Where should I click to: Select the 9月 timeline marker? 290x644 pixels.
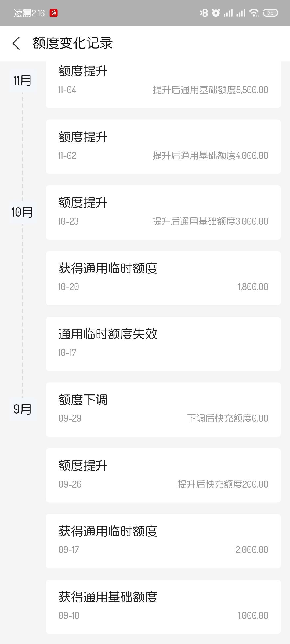tap(23, 409)
